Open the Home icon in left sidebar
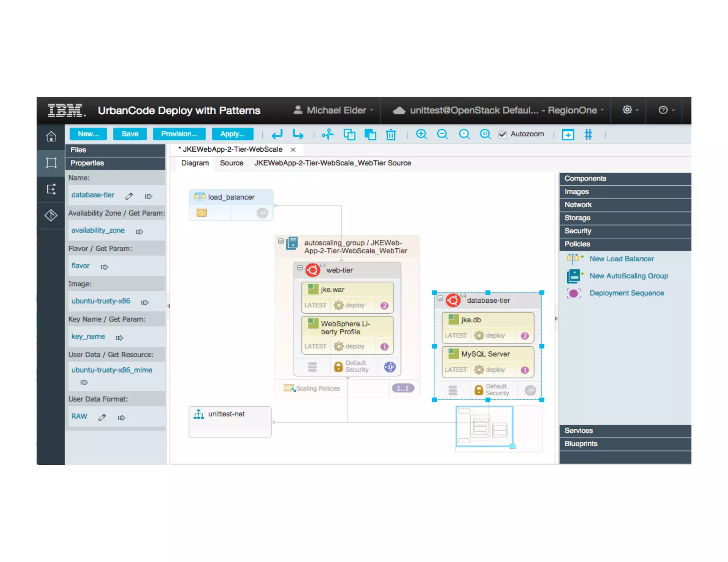Image resolution: width=728 pixels, height=562 pixels. tap(51, 136)
